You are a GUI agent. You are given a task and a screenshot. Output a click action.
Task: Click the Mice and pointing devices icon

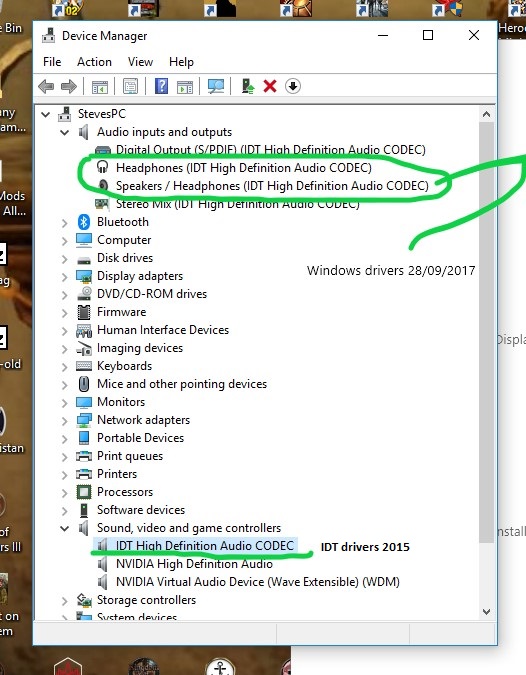pyautogui.click(x=84, y=384)
